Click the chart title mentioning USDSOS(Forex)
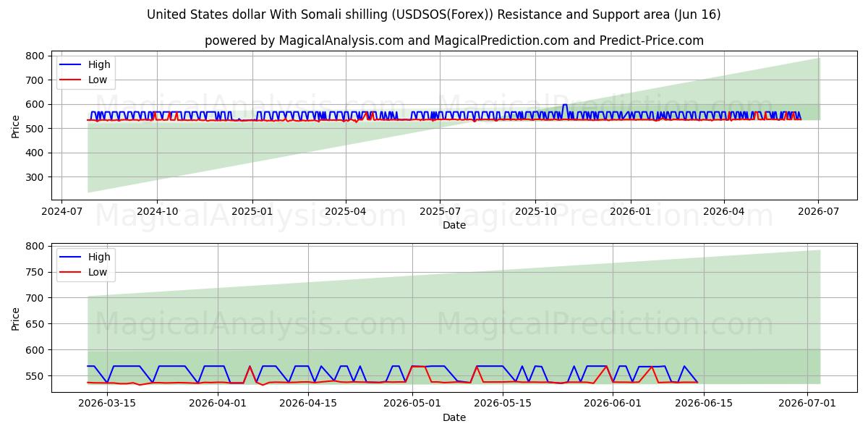 [x=434, y=14]
